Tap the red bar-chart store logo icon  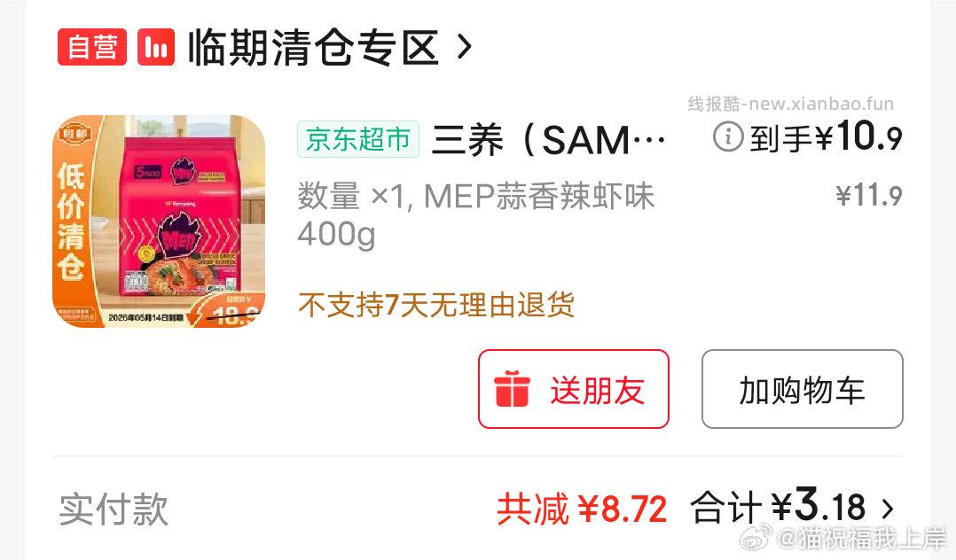[156, 47]
